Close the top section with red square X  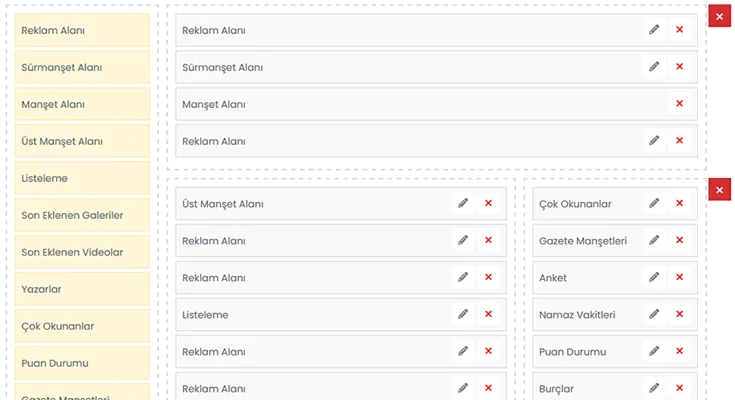720,16
